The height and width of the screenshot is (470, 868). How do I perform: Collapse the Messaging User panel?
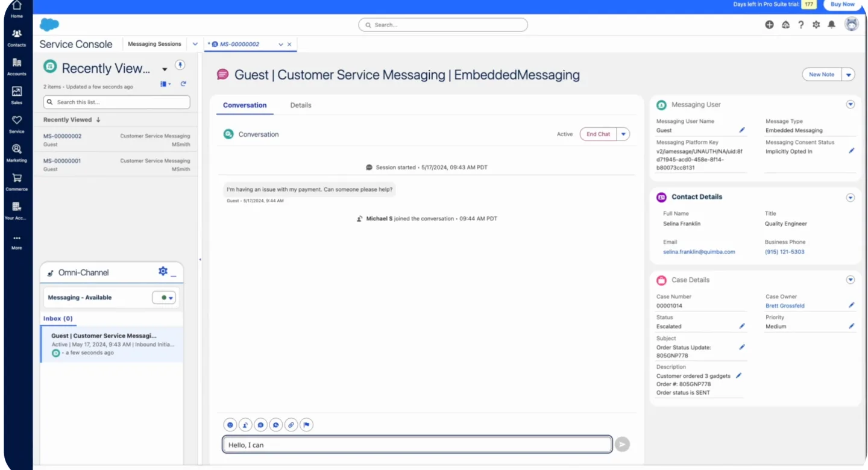(x=851, y=104)
